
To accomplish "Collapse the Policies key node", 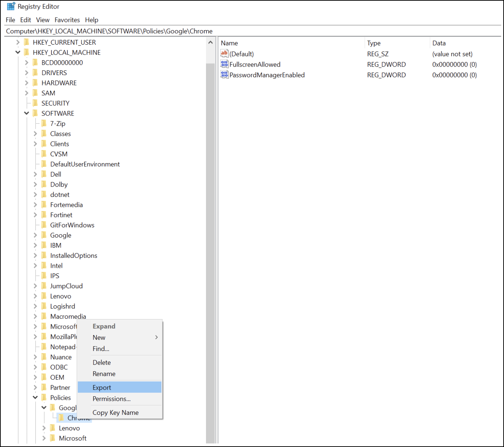I will tap(35, 397).
